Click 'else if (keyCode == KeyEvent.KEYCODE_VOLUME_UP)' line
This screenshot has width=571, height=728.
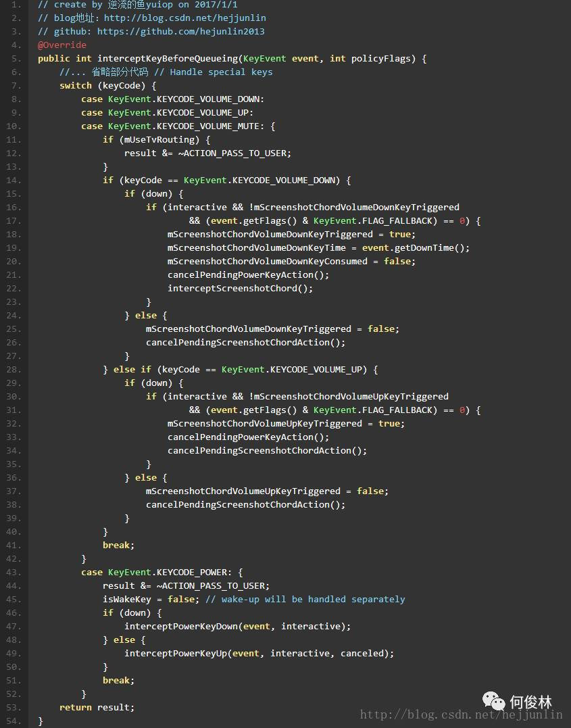click(240, 370)
